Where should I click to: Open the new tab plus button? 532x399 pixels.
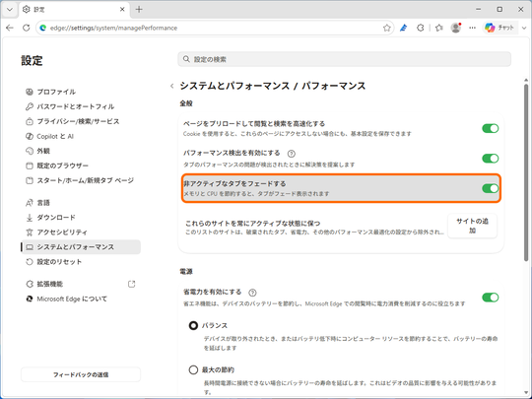[x=139, y=10]
